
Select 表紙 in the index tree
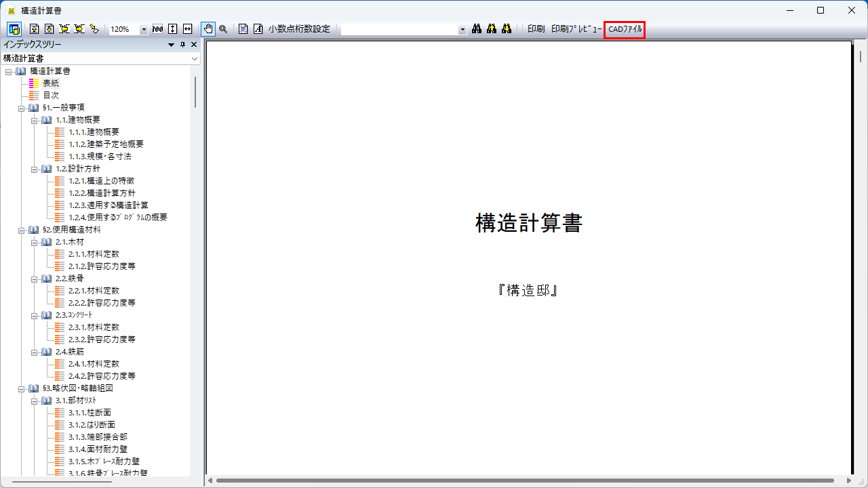[x=51, y=83]
